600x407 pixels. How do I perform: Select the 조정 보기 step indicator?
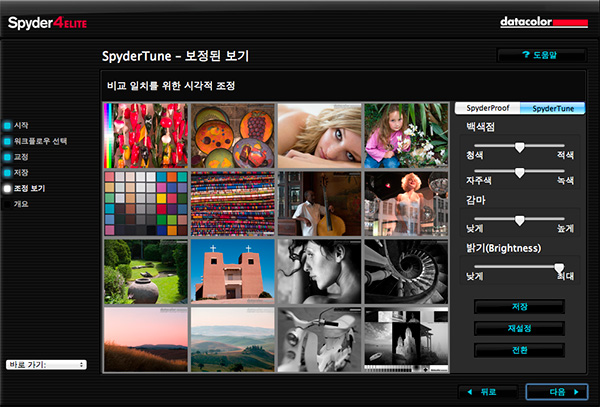(7, 188)
